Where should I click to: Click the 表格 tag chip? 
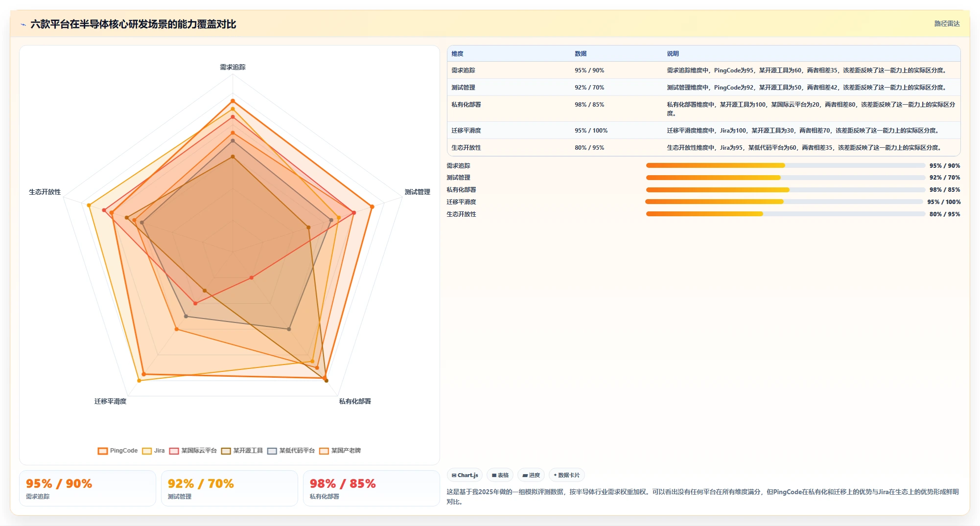[x=500, y=475]
